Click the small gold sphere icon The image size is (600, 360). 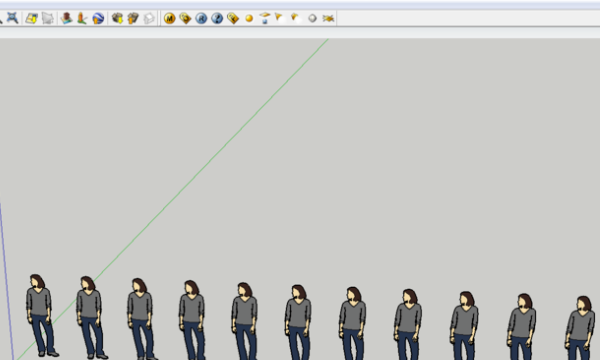coord(249,18)
